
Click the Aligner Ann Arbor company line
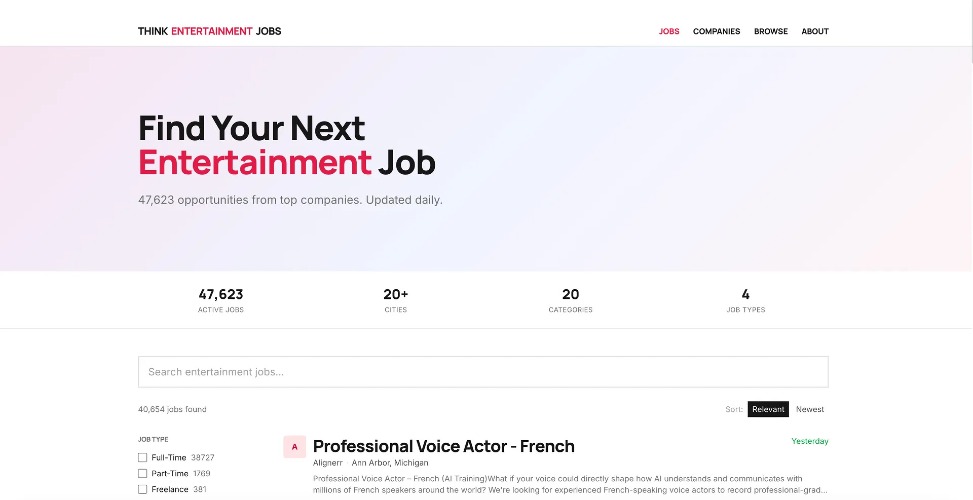(x=370, y=463)
